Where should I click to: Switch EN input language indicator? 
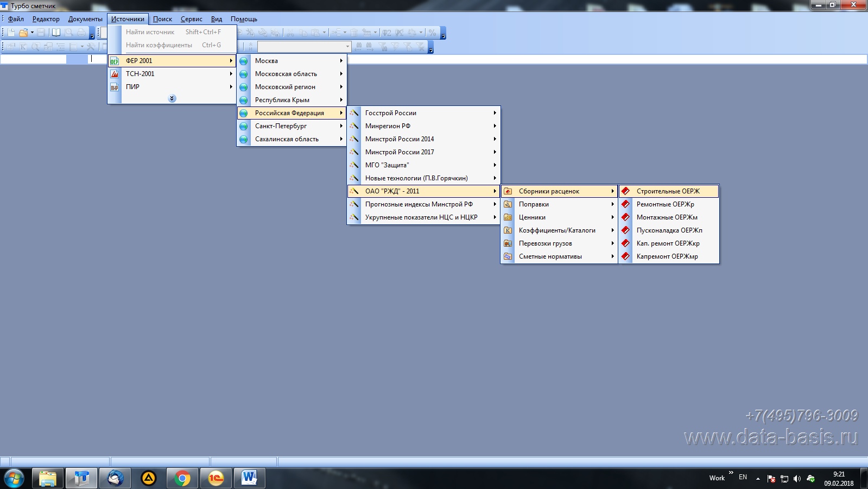[x=743, y=478]
